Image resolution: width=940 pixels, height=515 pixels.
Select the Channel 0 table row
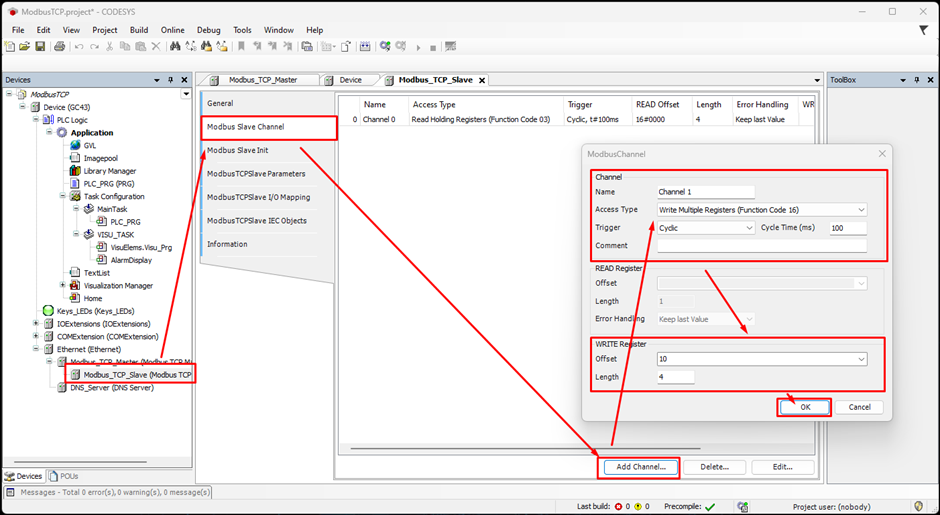(x=576, y=119)
